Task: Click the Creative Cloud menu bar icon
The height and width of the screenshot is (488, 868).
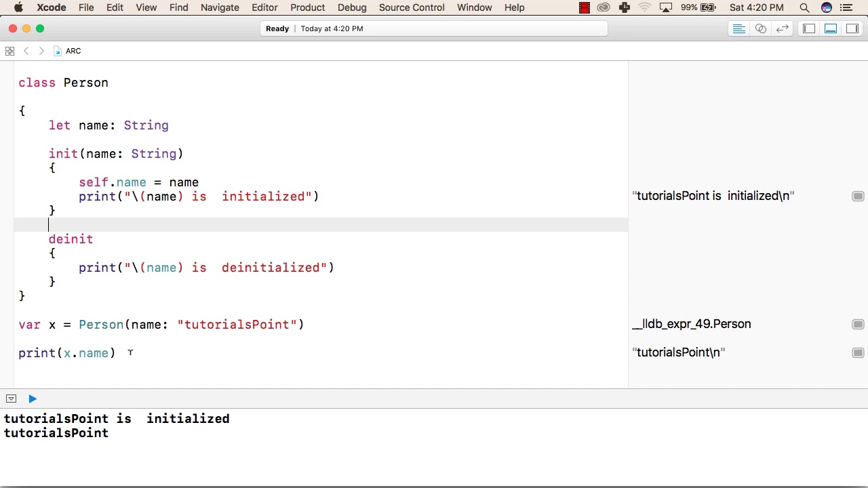Action: [604, 7]
